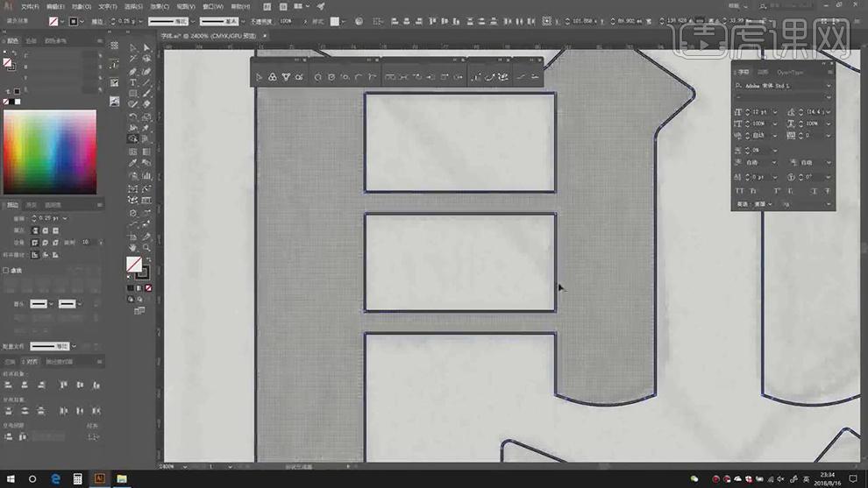Image resolution: width=868 pixels, height=488 pixels.
Task: Switch to the 透明度 tab
Action: point(53,205)
